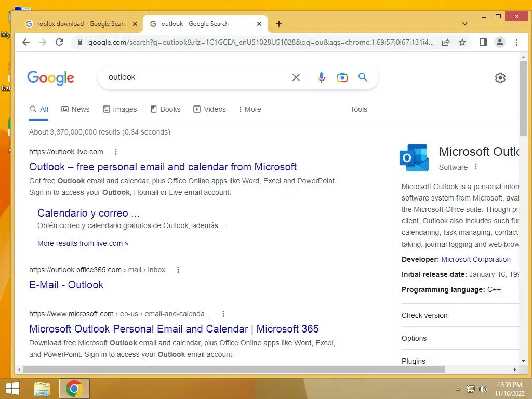Click the vertical scrollbar up arrow

pyautogui.click(x=523, y=57)
